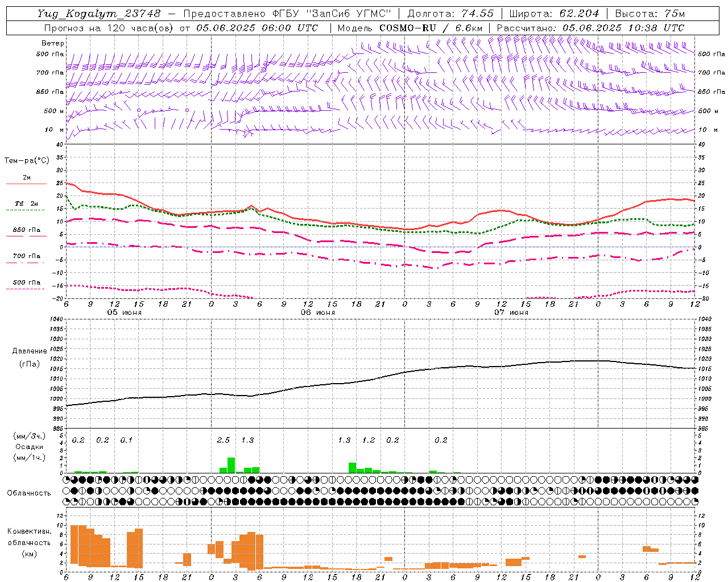
Task: Click the (гПа) pressure unit label
Action: coord(30,364)
